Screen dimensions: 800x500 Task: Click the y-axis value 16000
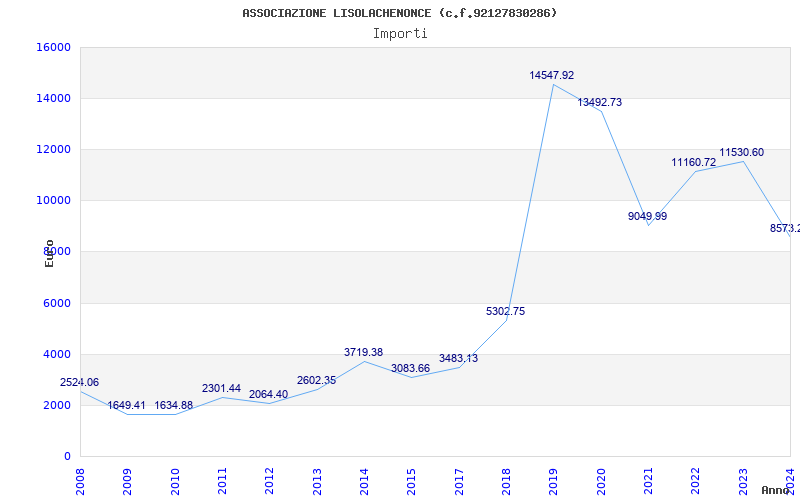(x=54, y=47)
